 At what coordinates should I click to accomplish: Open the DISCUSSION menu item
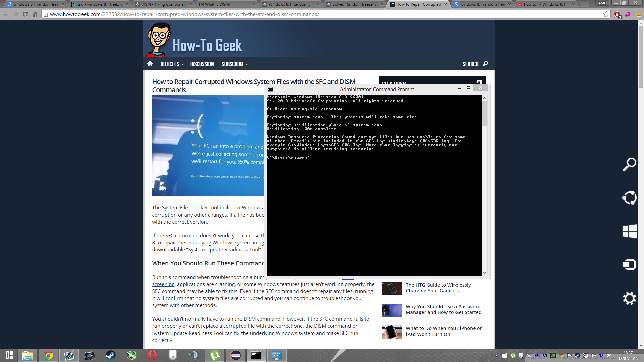point(202,64)
